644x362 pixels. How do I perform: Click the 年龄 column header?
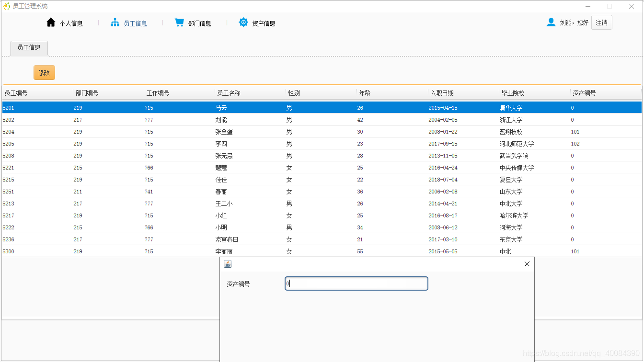392,93
